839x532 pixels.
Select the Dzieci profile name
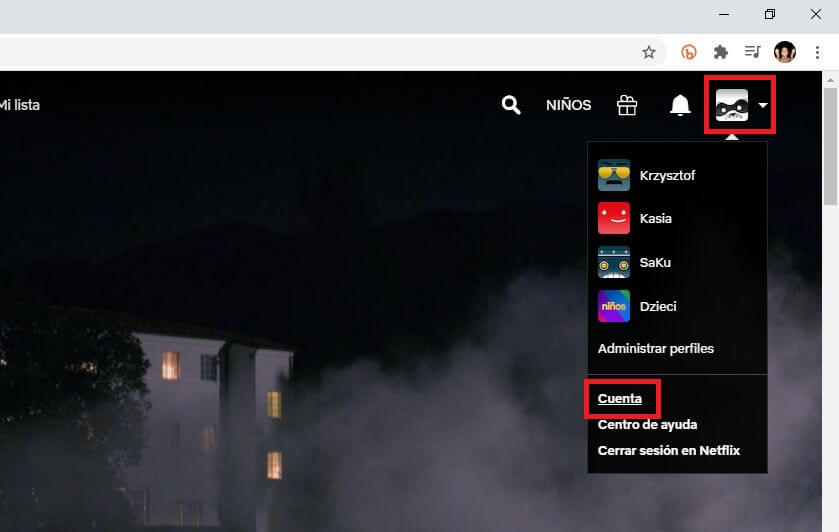coord(658,306)
